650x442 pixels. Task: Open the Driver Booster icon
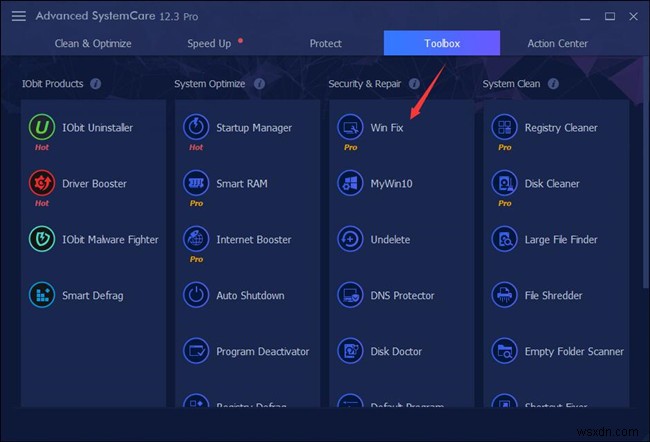click(x=42, y=183)
